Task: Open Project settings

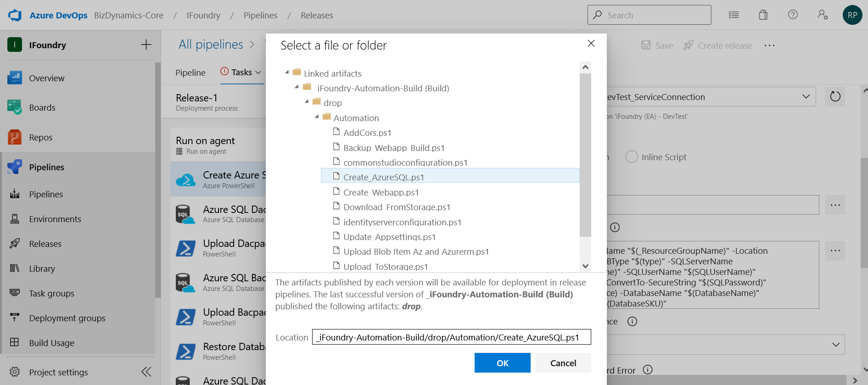Action: 58,372
